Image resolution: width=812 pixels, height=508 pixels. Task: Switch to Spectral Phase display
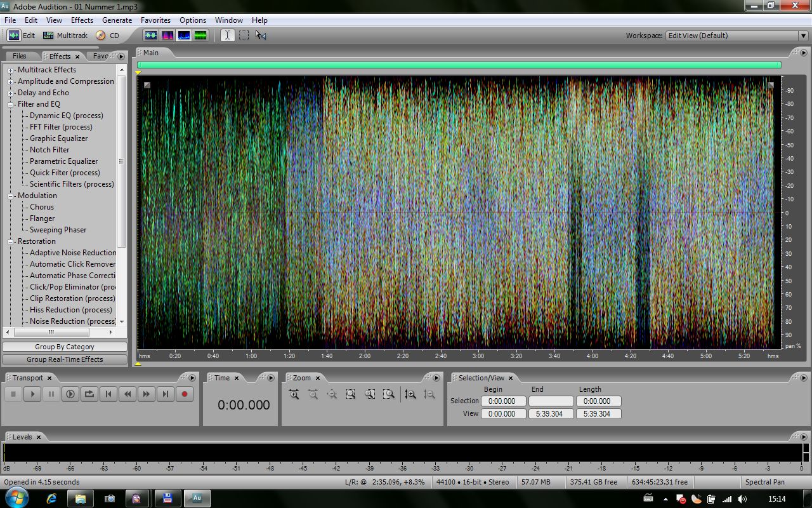click(x=200, y=36)
